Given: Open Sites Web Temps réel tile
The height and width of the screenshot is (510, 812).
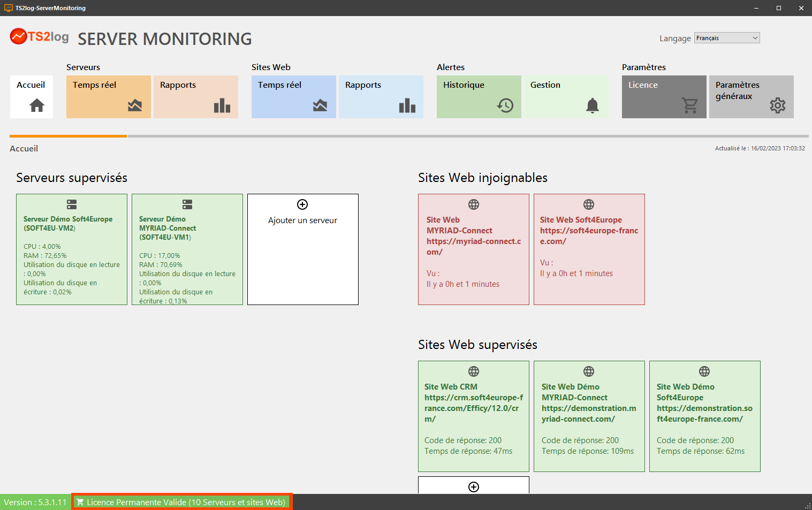Looking at the screenshot, I should pos(294,97).
